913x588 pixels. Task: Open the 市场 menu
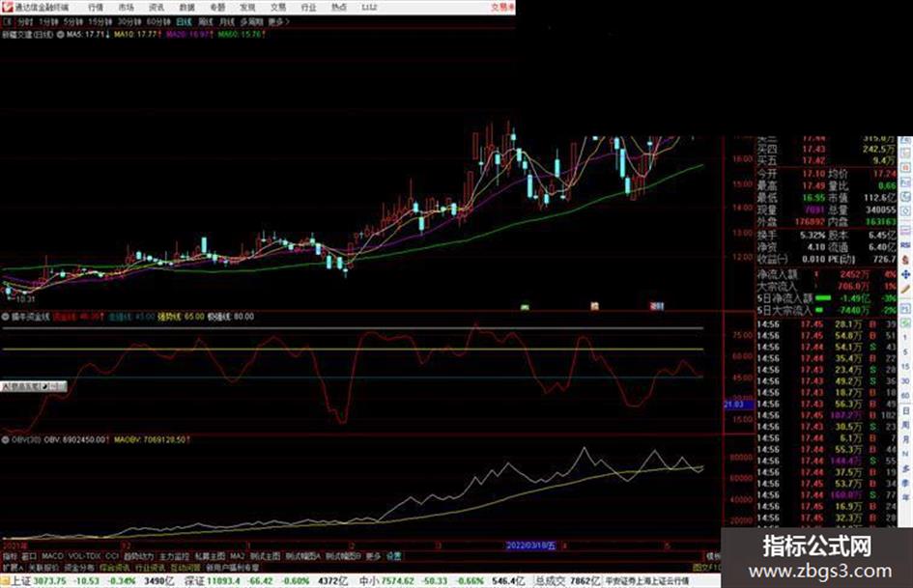[126, 8]
